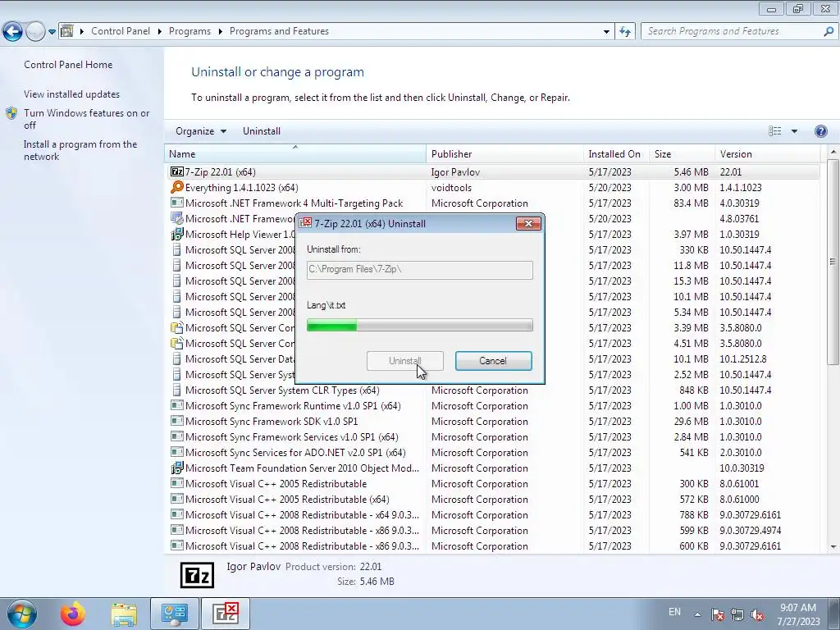Click the shield icon beside Windows features

tap(11, 113)
